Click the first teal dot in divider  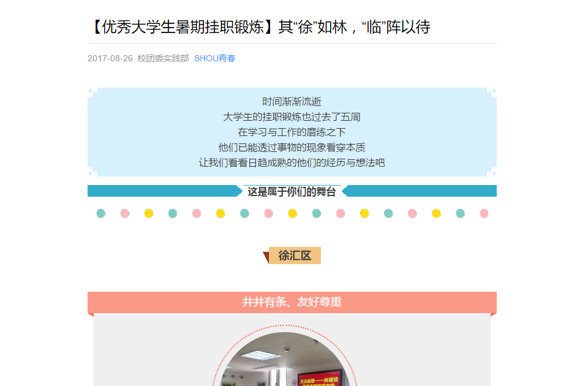(101, 213)
